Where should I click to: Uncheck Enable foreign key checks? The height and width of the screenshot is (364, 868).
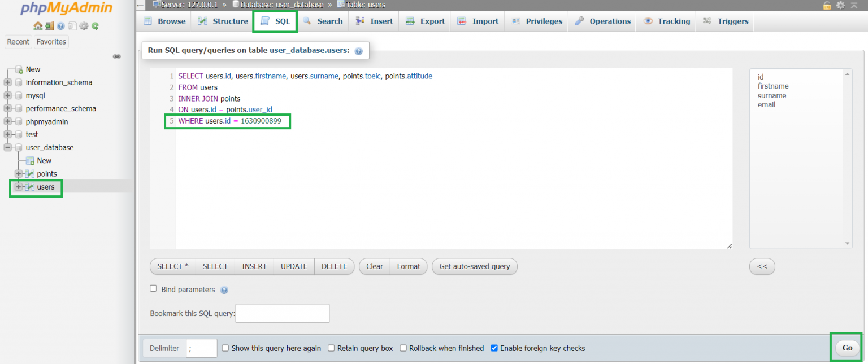pyautogui.click(x=494, y=348)
